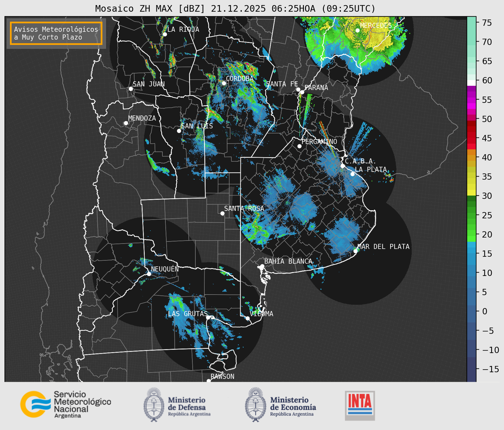This screenshot has width=504, height=430.
Task: Click the SANTA ROSA city marker dot
Action: pyautogui.click(x=222, y=214)
